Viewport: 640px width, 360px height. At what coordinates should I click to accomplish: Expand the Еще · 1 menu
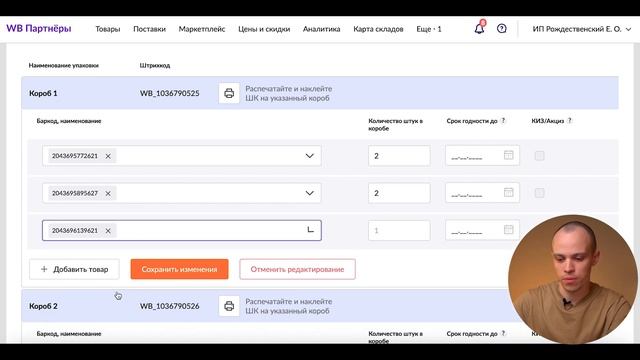pos(429,29)
